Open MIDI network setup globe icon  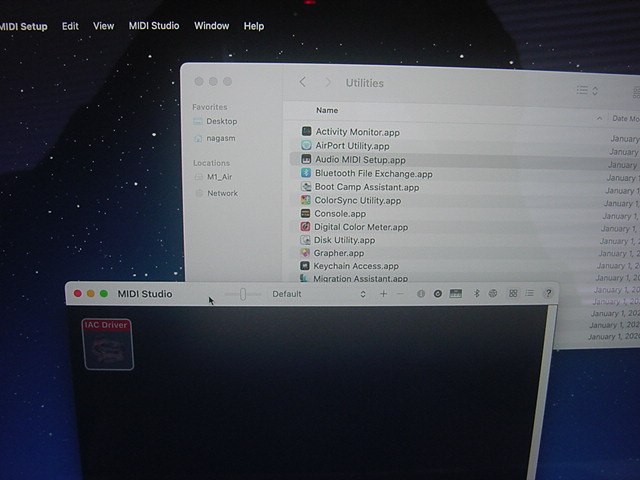click(x=493, y=293)
